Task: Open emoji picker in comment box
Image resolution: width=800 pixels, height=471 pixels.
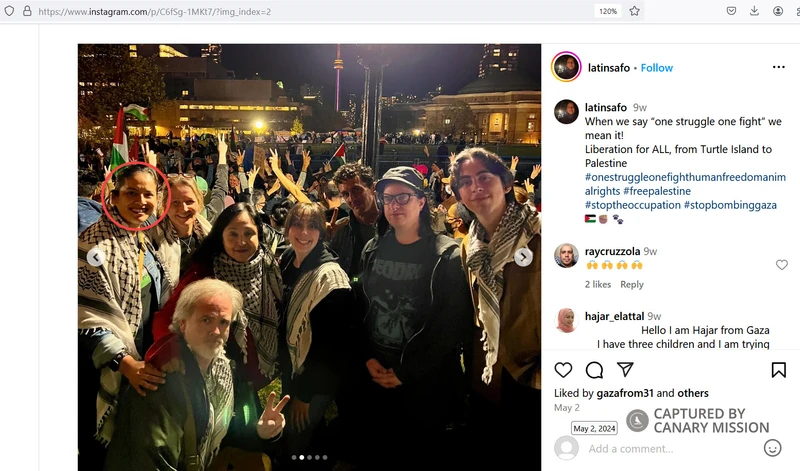Action: [772, 448]
